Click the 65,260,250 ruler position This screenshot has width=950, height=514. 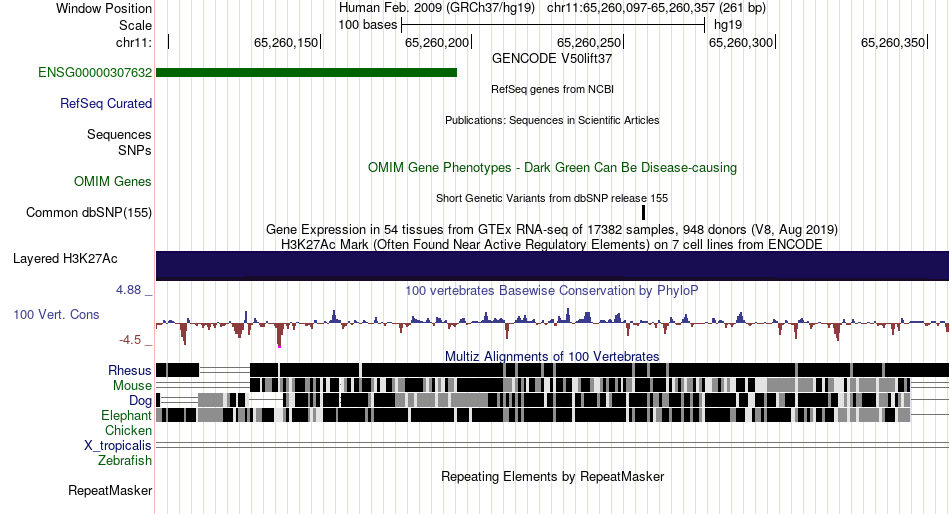(589, 42)
